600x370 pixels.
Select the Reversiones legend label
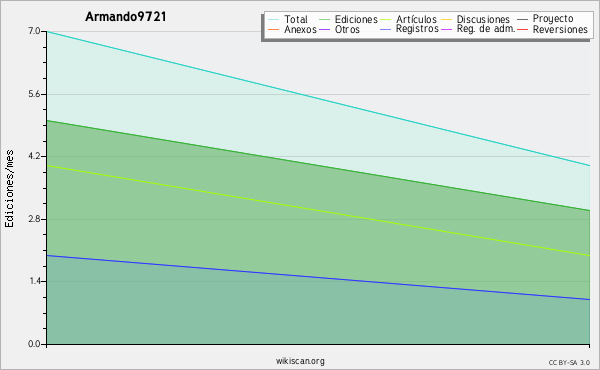560,29
